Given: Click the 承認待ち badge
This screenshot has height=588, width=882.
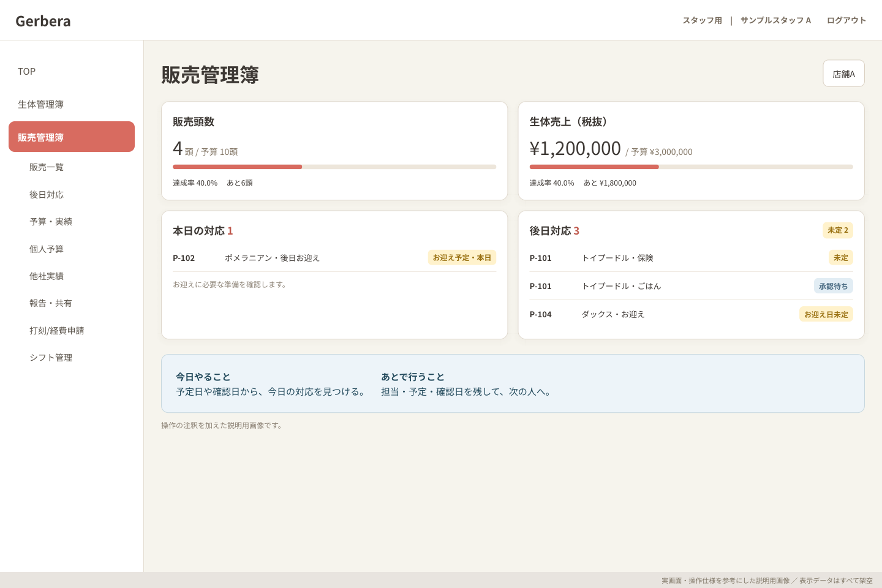Looking at the screenshot, I should click(x=834, y=286).
